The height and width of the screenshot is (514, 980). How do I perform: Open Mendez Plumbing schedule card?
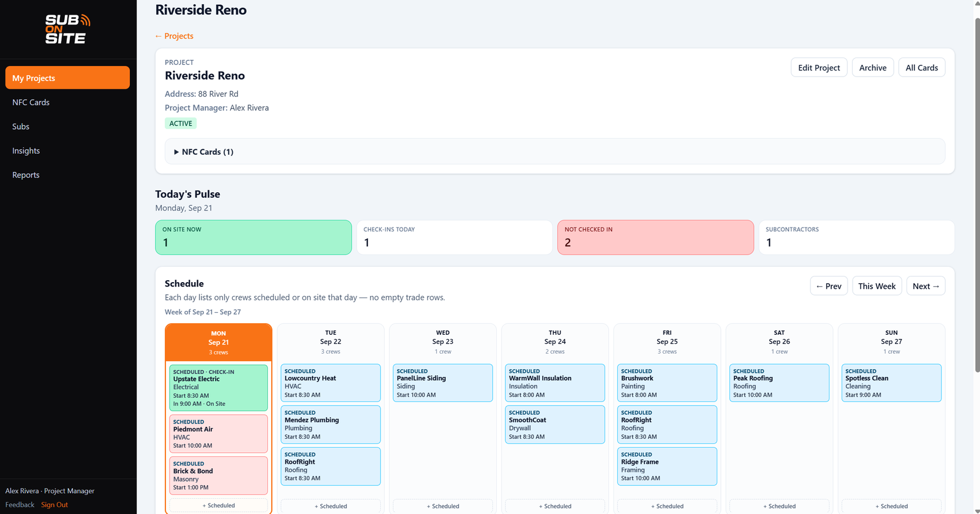(331, 425)
